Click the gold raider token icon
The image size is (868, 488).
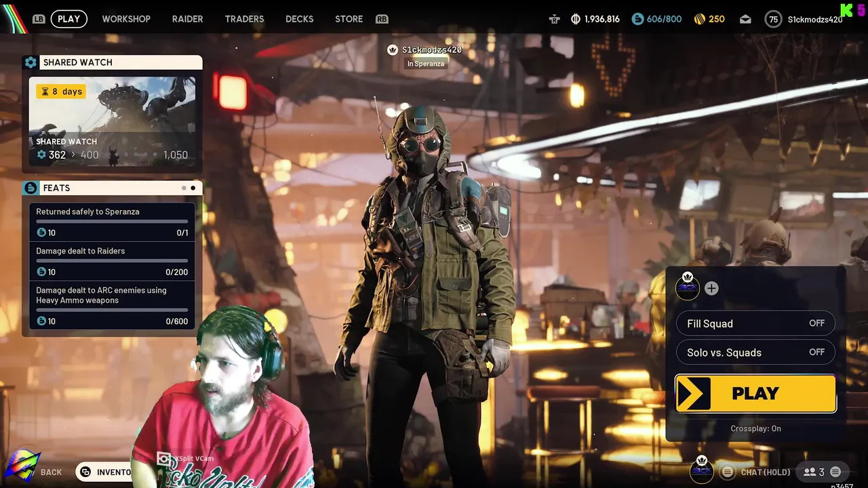(700, 19)
